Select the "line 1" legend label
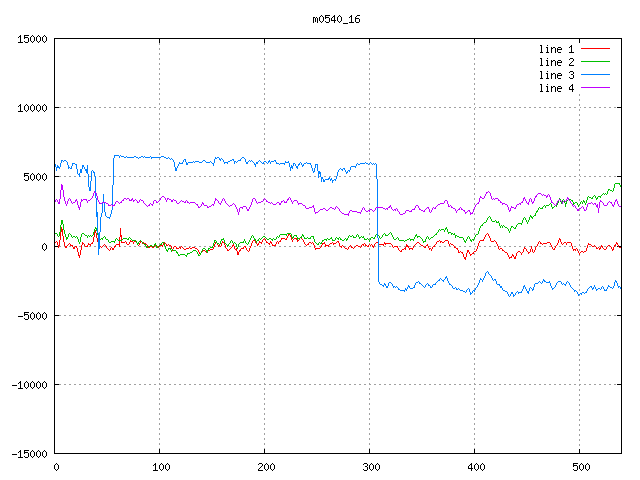The height and width of the screenshot is (480, 640). (556, 49)
